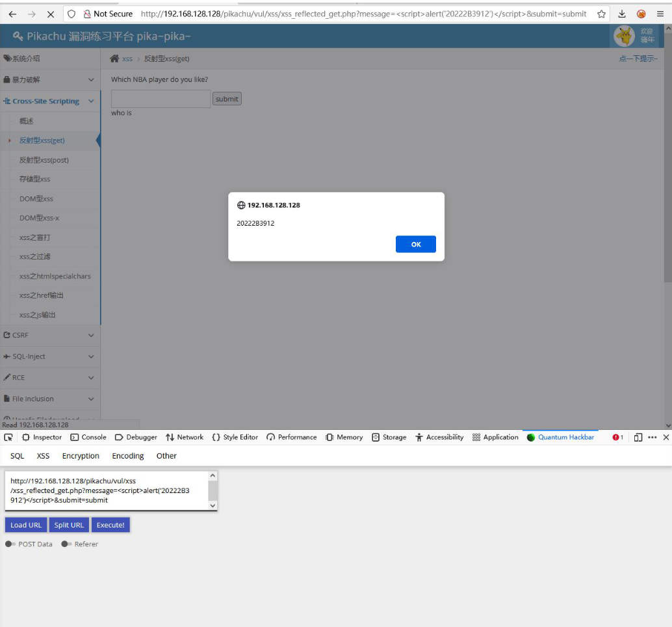The width and height of the screenshot is (672, 627).
Task: Click the Split URL button
Action: click(69, 525)
